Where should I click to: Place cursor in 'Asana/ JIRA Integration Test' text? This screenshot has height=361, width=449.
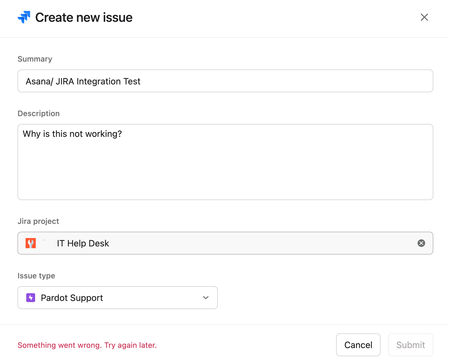(83, 81)
